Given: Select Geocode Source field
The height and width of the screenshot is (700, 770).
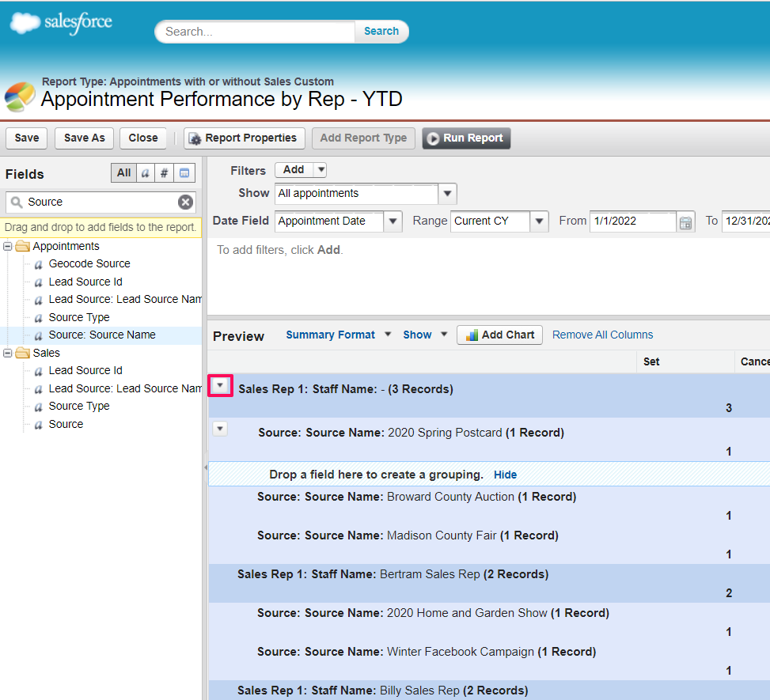Looking at the screenshot, I should point(89,263).
